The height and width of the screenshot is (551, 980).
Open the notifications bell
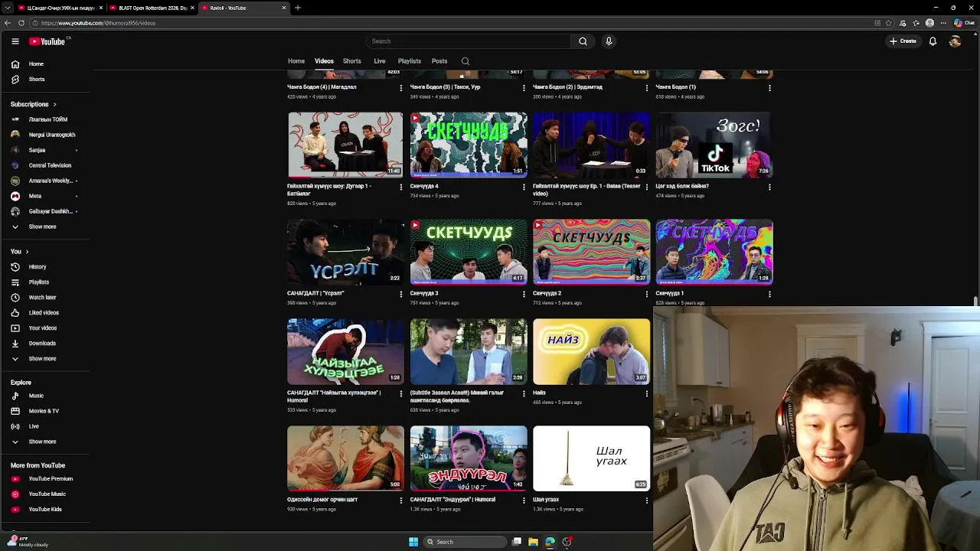933,41
